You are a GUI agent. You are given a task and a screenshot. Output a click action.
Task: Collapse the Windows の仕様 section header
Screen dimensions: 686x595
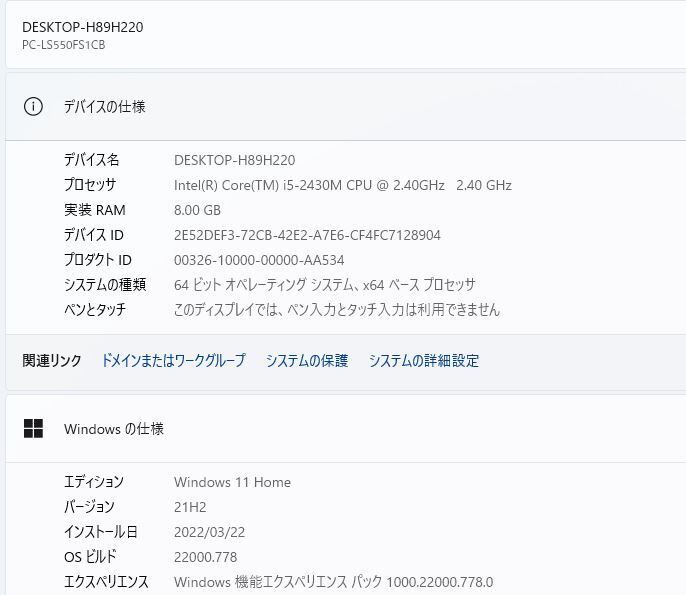(346, 429)
